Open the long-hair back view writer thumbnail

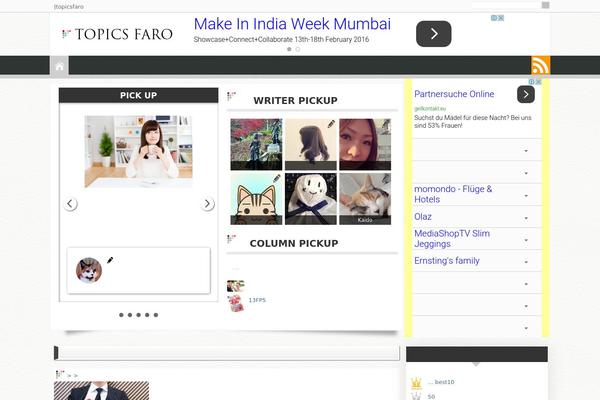pyautogui.click(x=311, y=144)
